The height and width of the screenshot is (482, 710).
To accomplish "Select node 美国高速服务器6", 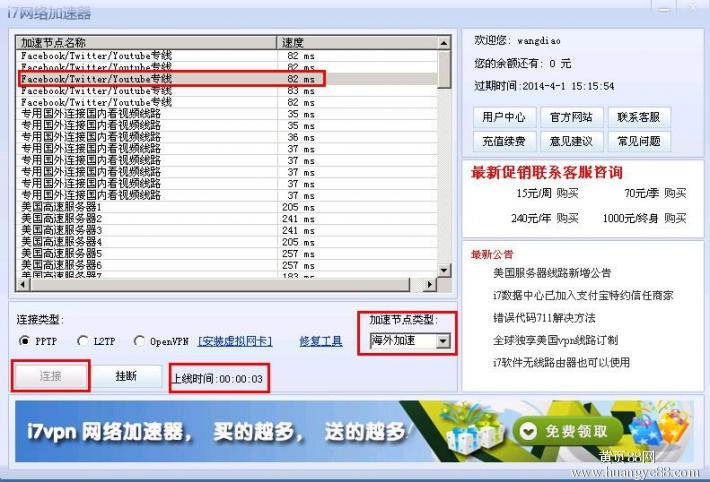I will click(x=227, y=265).
